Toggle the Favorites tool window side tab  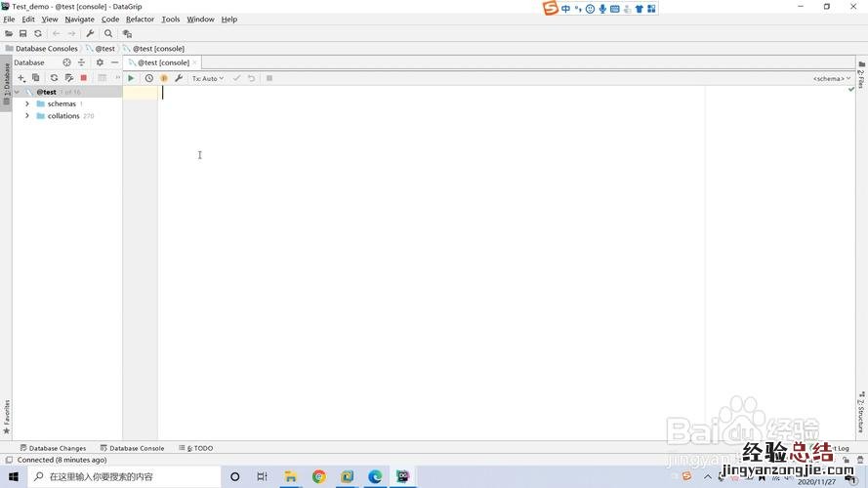pyautogui.click(x=6, y=417)
